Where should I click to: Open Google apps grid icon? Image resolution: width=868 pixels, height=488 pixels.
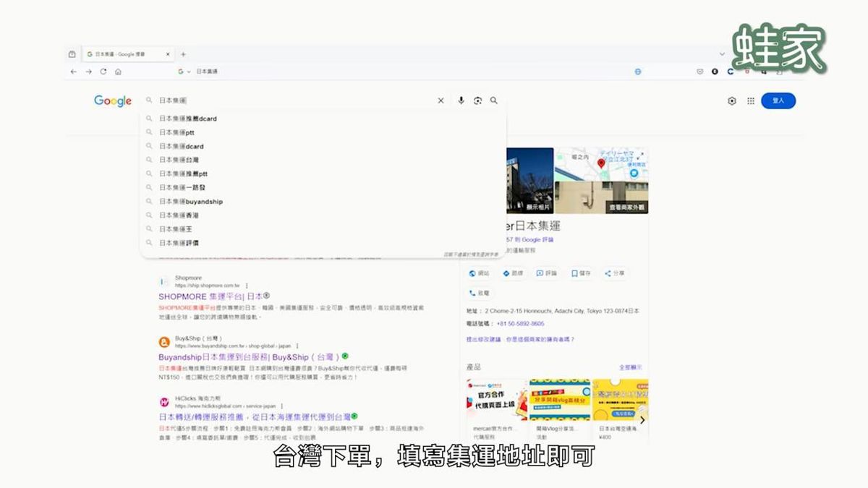[x=751, y=101]
